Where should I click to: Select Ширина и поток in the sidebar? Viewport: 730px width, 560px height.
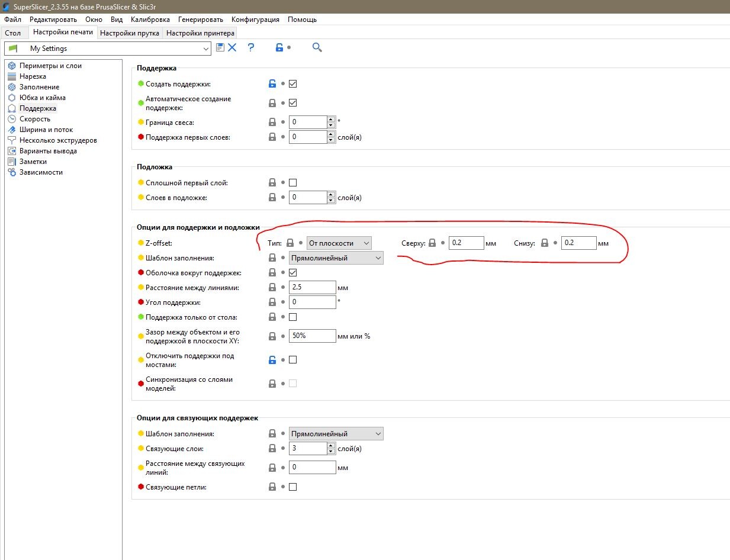46,130
